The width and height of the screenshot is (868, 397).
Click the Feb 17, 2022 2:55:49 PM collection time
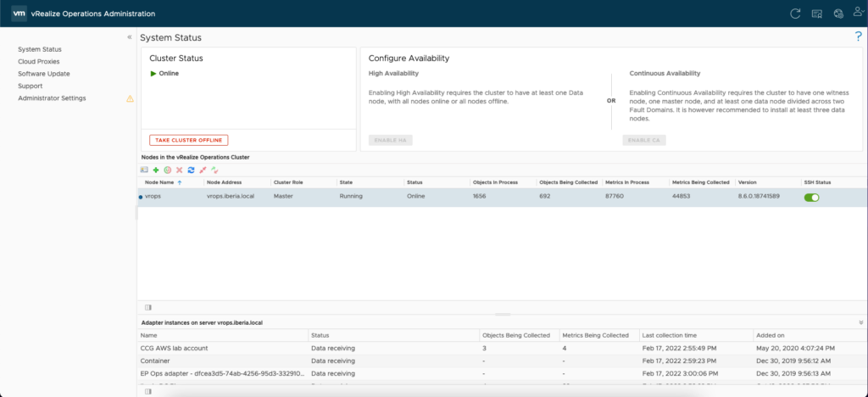point(681,349)
